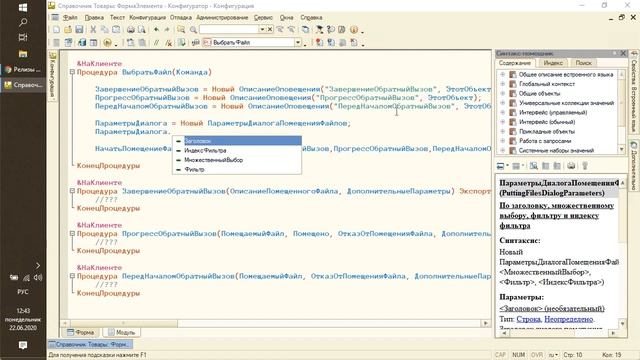
Task: Click the <Заголовок> (необязательный) link
Action: [x=552, y=309]
